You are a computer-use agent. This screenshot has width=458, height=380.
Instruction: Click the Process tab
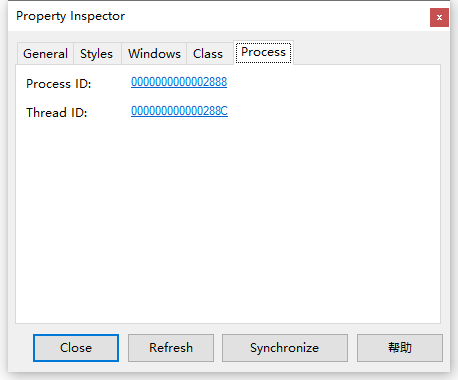pos(263,52)
